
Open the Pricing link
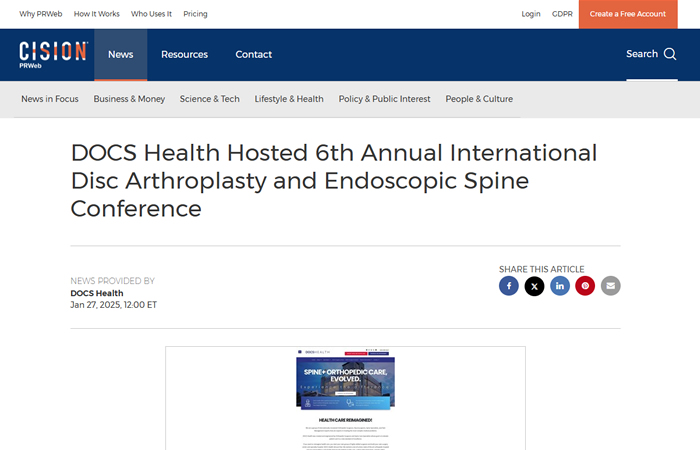[195, 14]
